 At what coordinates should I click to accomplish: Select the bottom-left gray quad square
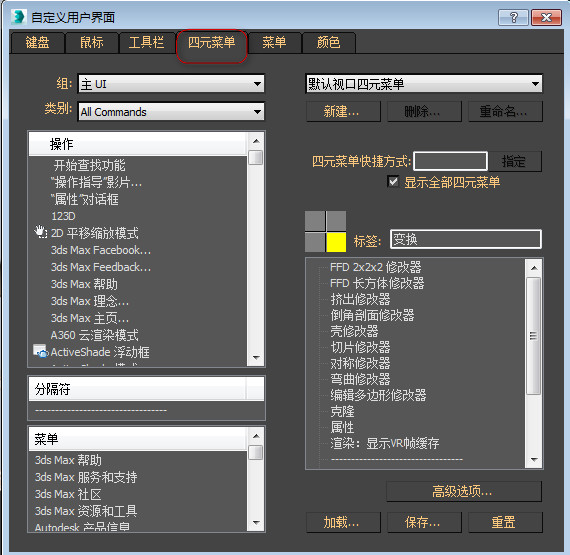tap(315, 242)
